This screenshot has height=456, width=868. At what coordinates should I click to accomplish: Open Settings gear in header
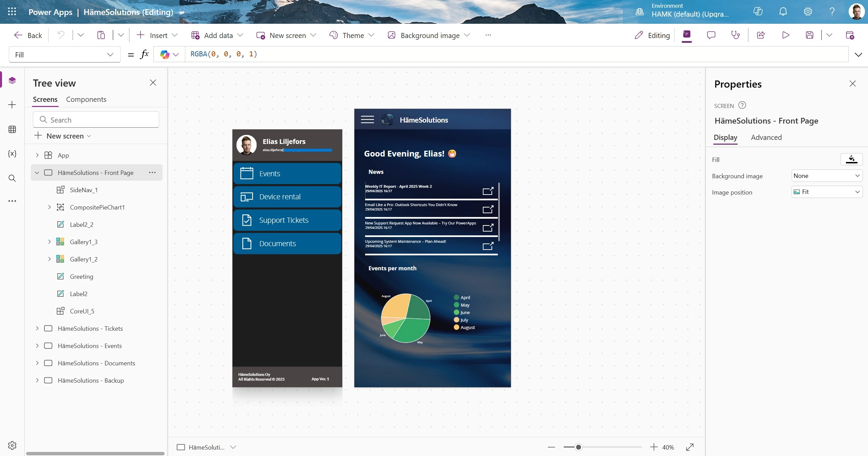pos(808,12)
